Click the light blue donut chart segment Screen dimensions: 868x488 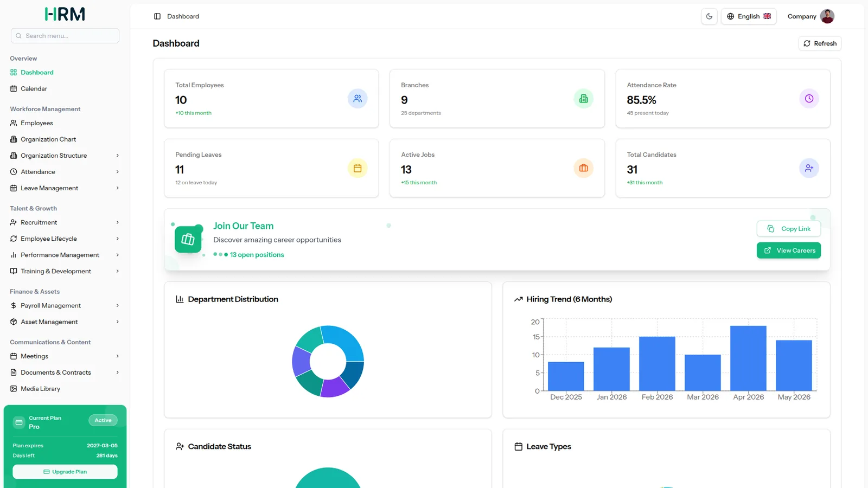346,343
